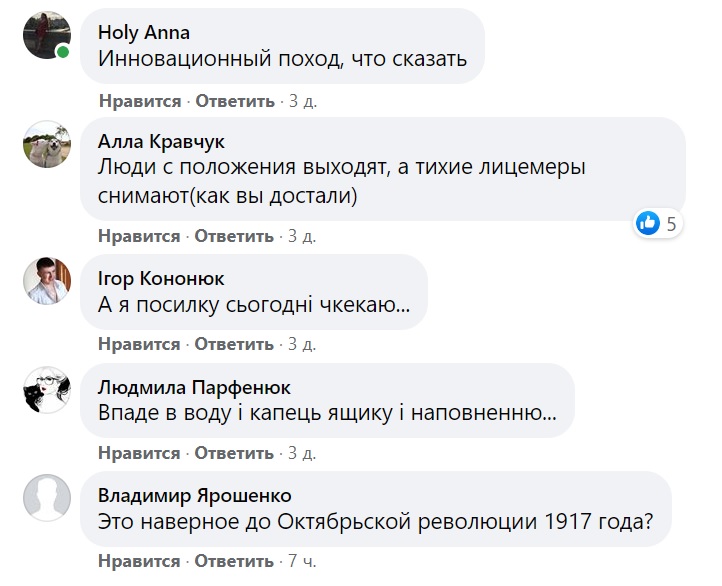
Task: Click Людмила Парфенюк's avatar image
Action: pos(47,388)
